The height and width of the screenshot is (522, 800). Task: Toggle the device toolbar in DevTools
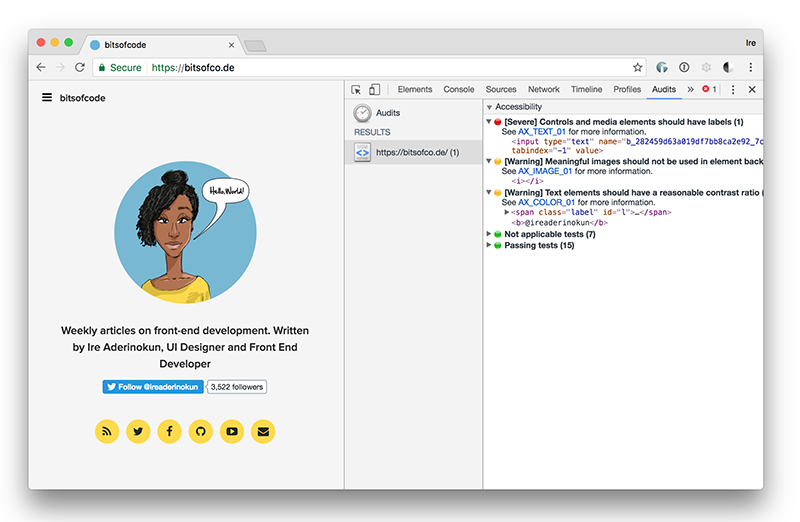[374, 90]
